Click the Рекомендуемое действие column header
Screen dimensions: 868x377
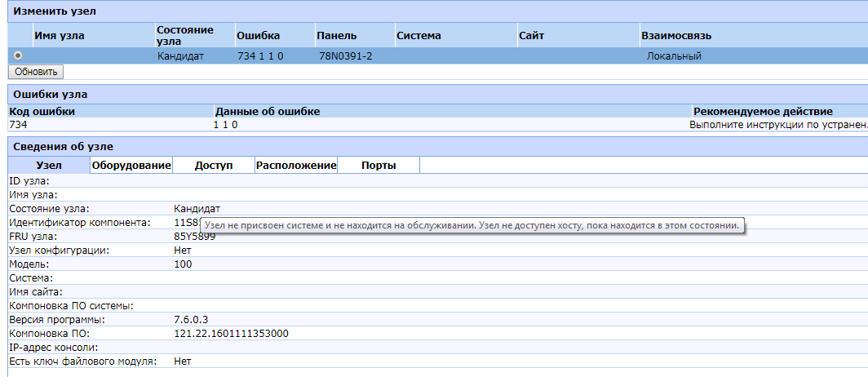(x=762, y=111)
